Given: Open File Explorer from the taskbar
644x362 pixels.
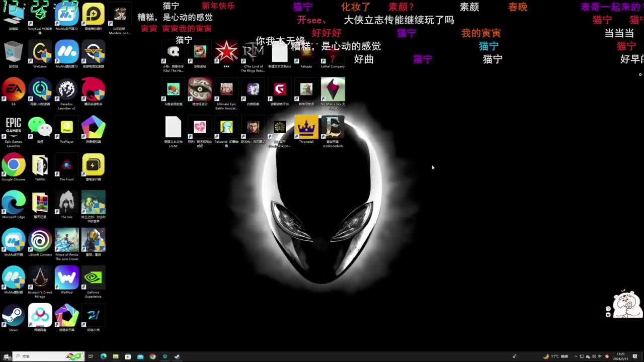Looking at the screenshot, I should [x=116, y=356].
